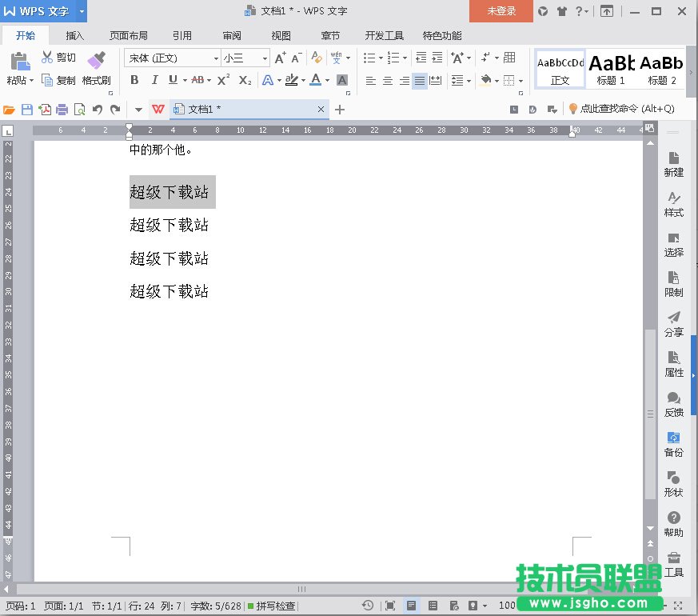Click the Find command lightbulb icon
Screen dimensions: 698x616
coord(573,109)
